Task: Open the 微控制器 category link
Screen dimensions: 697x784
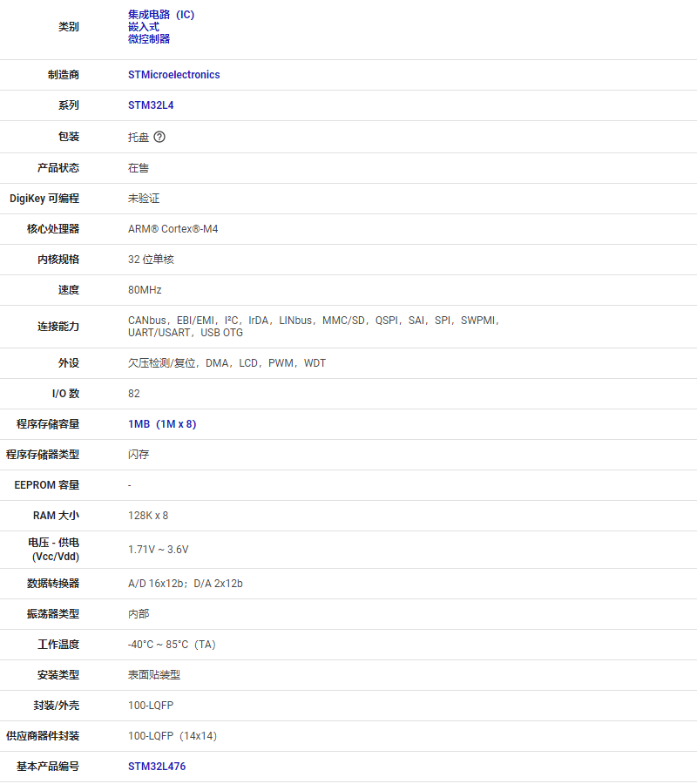Action: (149, 39)
